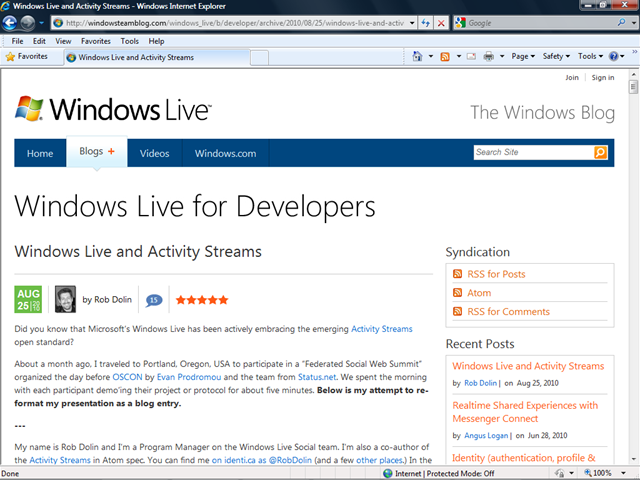The height and width of the screenshot is (480, 640).
Task: Open Angus Logan author link
Action: coord(486,436)
